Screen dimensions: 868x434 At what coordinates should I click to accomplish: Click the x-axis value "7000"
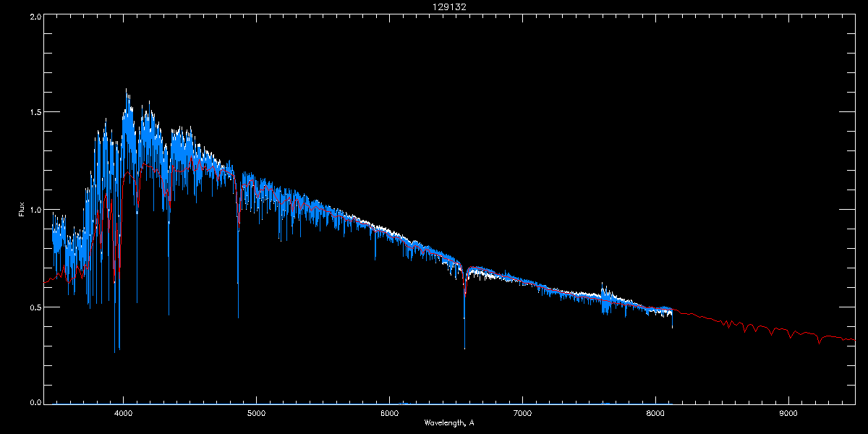point(522,414)
